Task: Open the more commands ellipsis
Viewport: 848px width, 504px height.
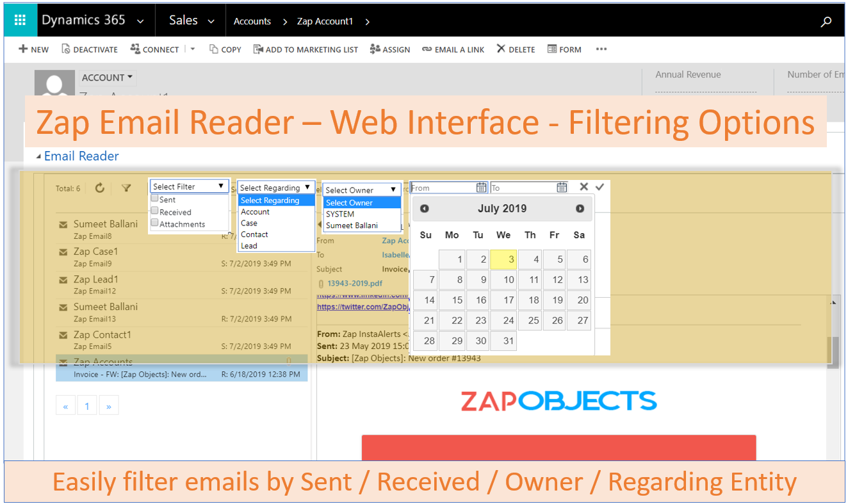Action: coord(601,49)
